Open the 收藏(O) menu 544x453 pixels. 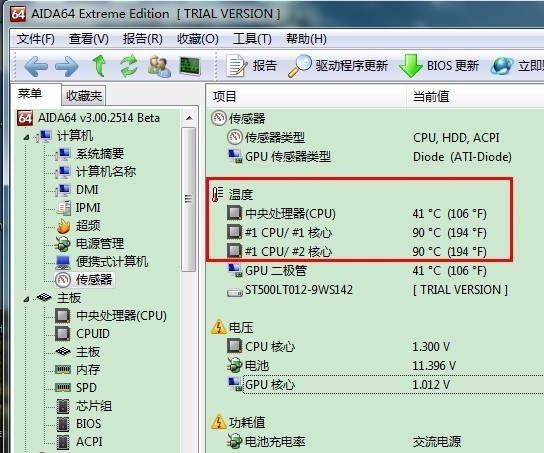(198, 39)
